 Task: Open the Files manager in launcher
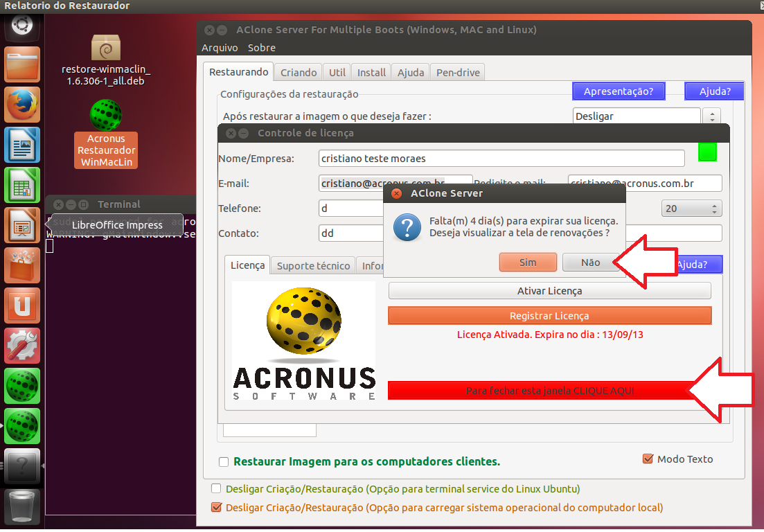[22, 64]
